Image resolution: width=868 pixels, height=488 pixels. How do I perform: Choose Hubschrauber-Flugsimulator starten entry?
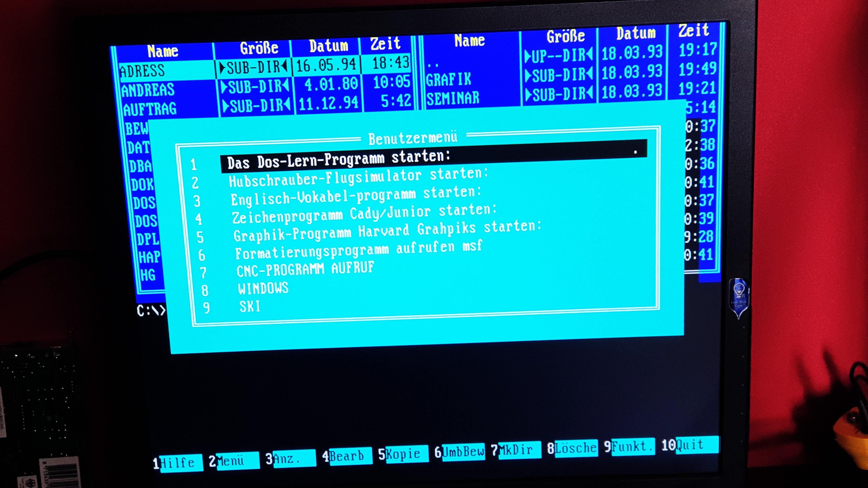(358, 177)
